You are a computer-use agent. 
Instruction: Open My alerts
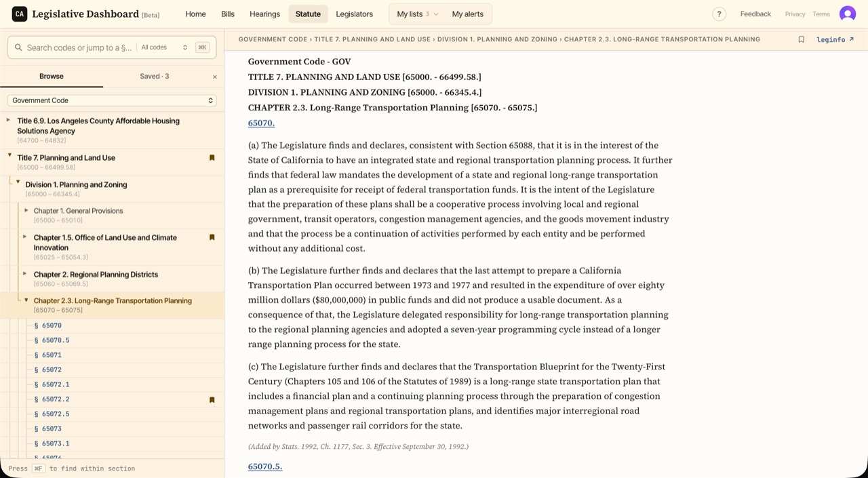click(x=468, y=14)
